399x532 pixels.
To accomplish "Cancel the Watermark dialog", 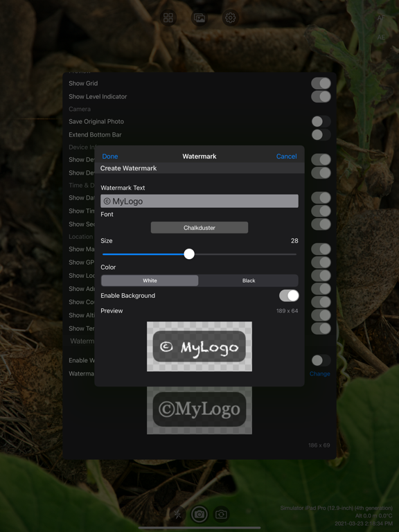I will pyautogui.click(x=286, y=157).
